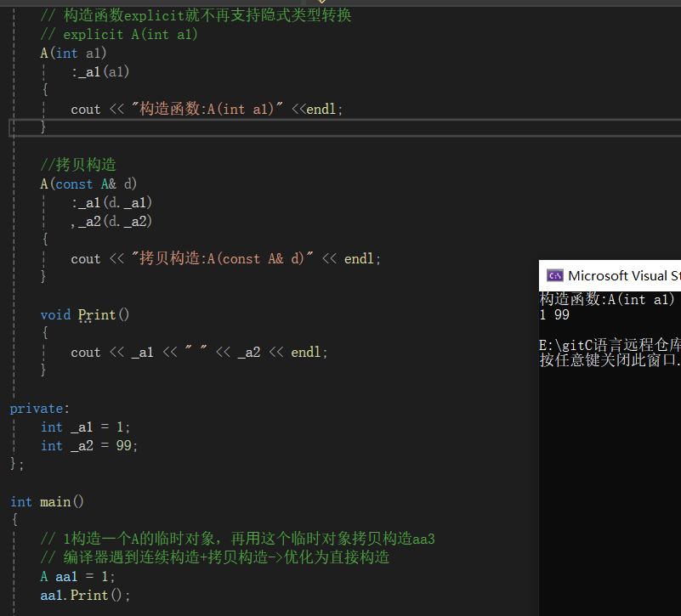Click the cout line printing 拷贝构造
Image resolution: width=681 pixels, height=616 pixels.
(x=226, y=258)
